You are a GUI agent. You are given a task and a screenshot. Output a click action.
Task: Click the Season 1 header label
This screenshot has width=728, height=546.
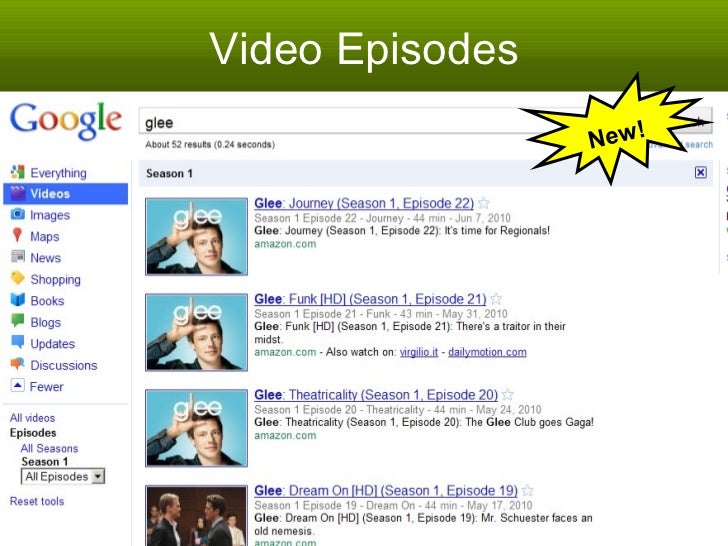169,173
